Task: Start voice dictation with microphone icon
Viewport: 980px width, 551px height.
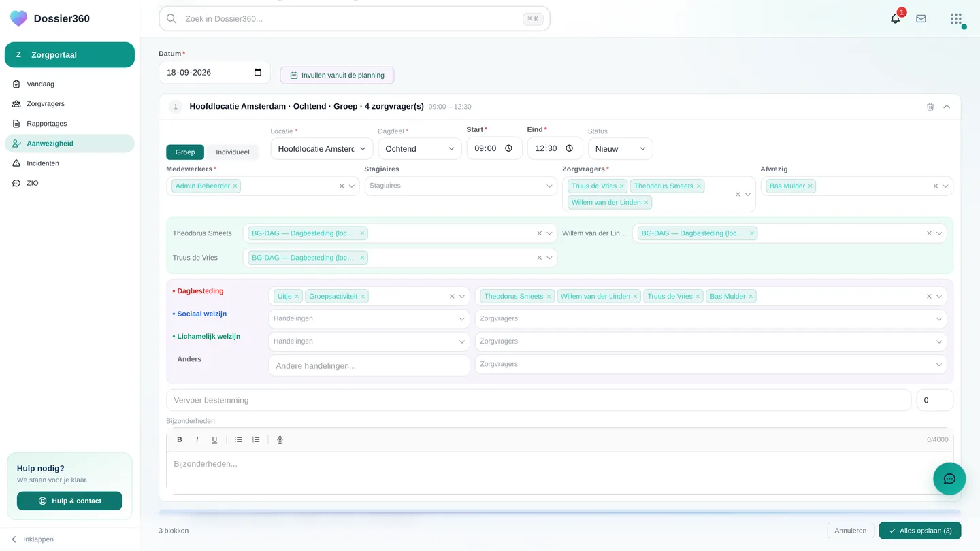Action: click(280, 439)
